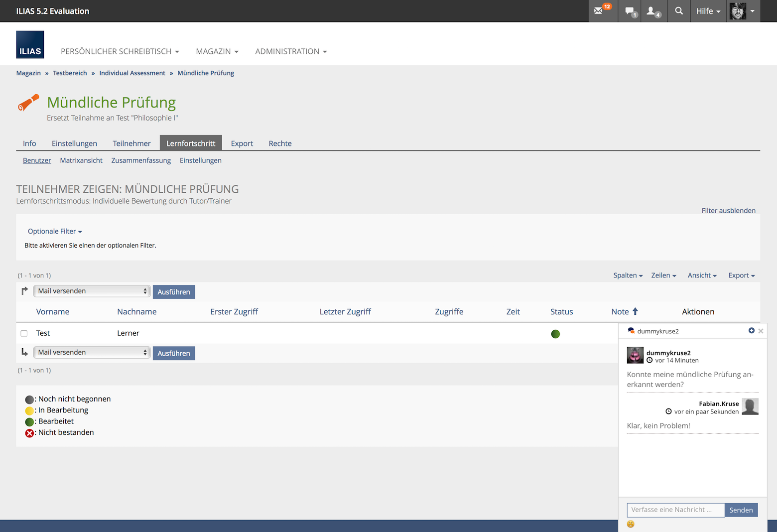Open the user avatar menu
This screenshot has width=777, height=532.
(743, 11)
